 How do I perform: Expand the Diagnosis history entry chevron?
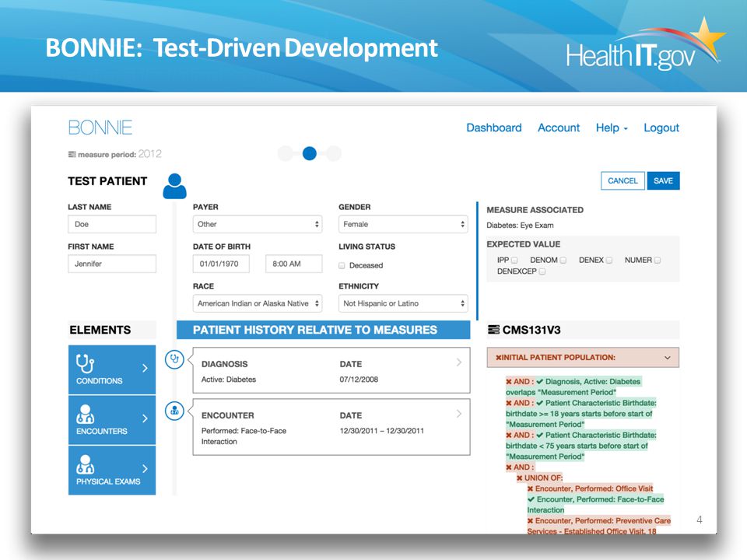pos(459,362)
